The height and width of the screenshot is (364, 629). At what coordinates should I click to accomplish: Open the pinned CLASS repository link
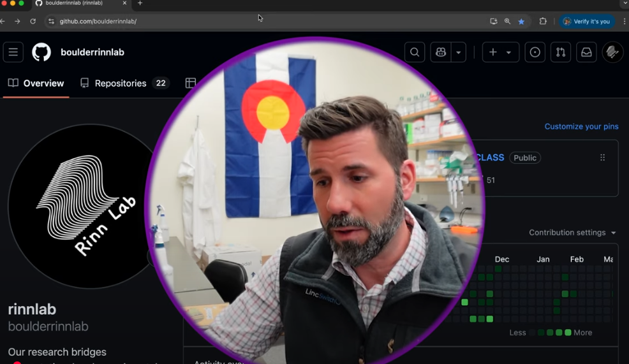490,157
